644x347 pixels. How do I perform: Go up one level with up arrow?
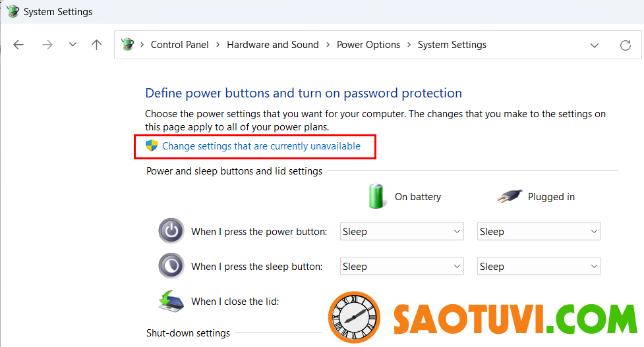click(96, 45)
